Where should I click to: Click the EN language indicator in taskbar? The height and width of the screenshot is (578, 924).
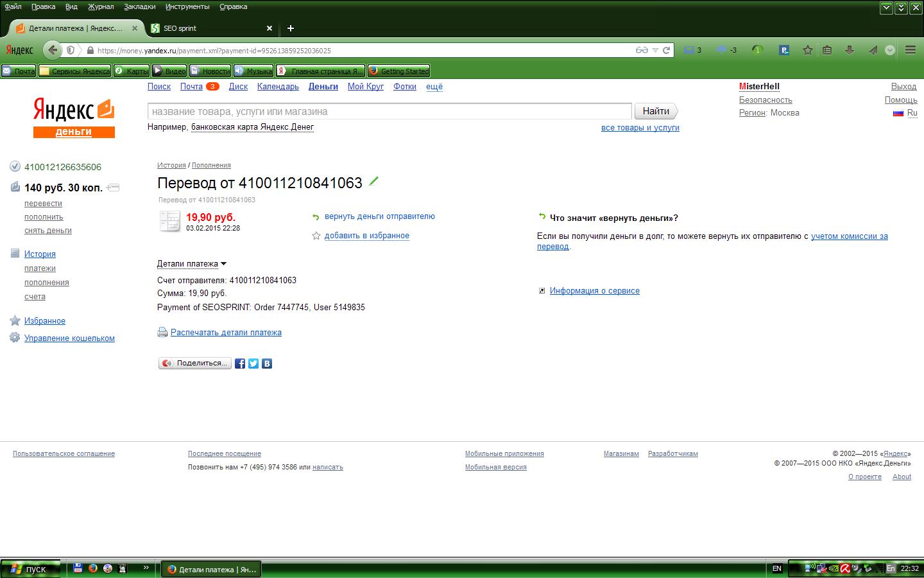(777, 568)
